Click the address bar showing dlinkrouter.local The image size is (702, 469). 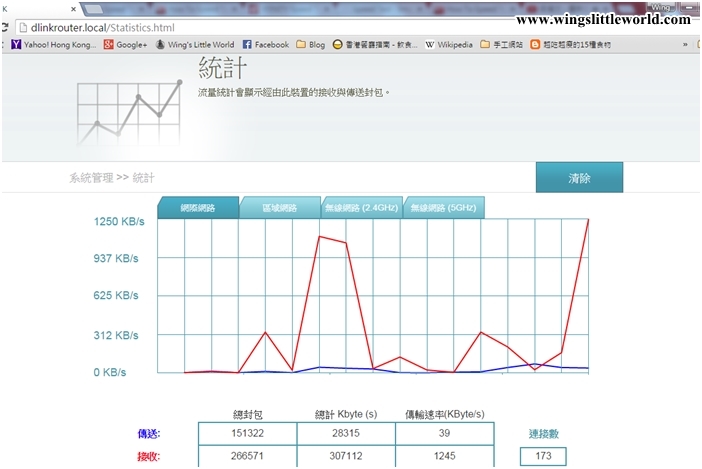(300, 27)
